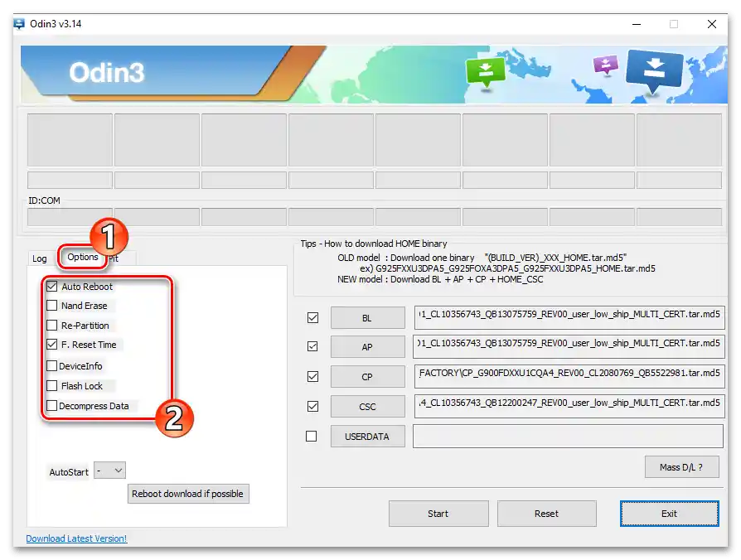This screenshot has height=560, width=741.
Task: Click the CP file path field
Action: coord(569,376)
